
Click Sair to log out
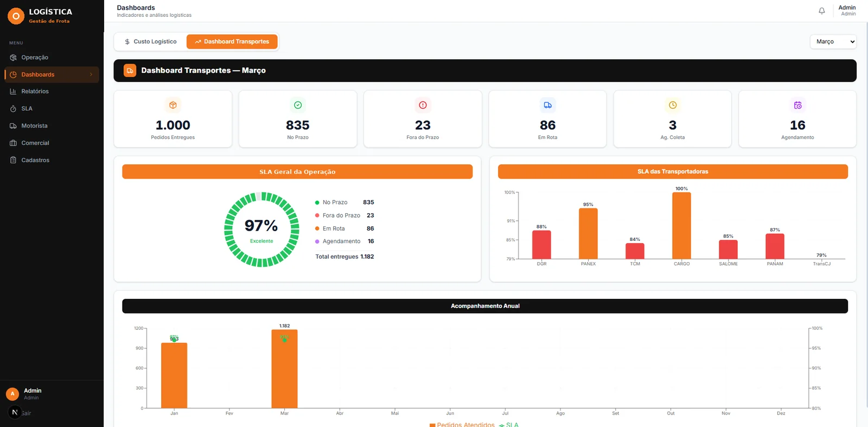pyautogui.click(x=26, y=413)
